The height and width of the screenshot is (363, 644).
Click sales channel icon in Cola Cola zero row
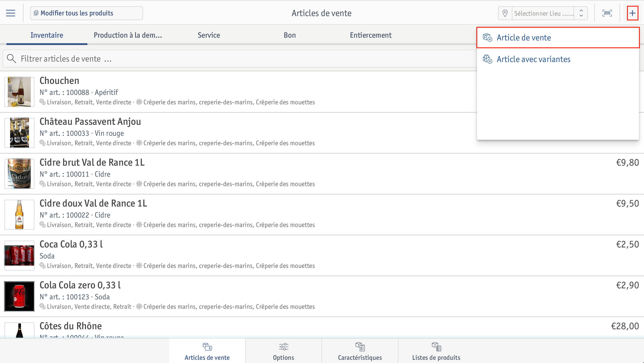pos(43,306)
